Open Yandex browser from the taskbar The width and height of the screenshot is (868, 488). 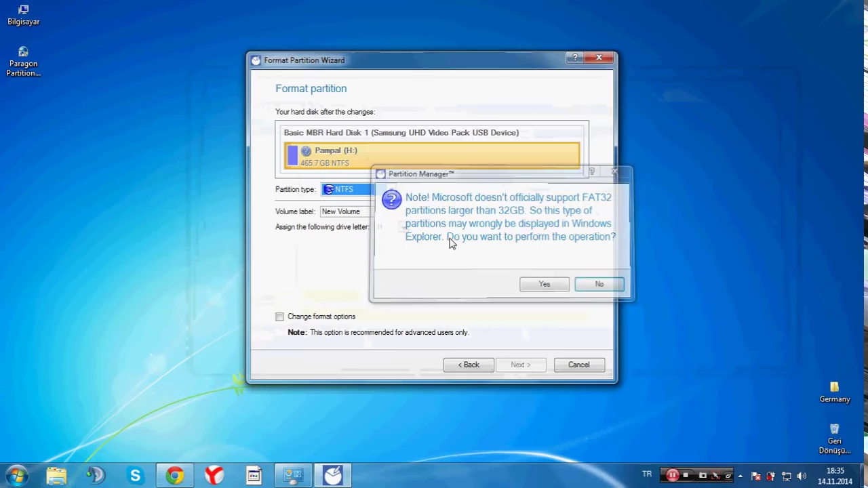click(x=214, y=476)
